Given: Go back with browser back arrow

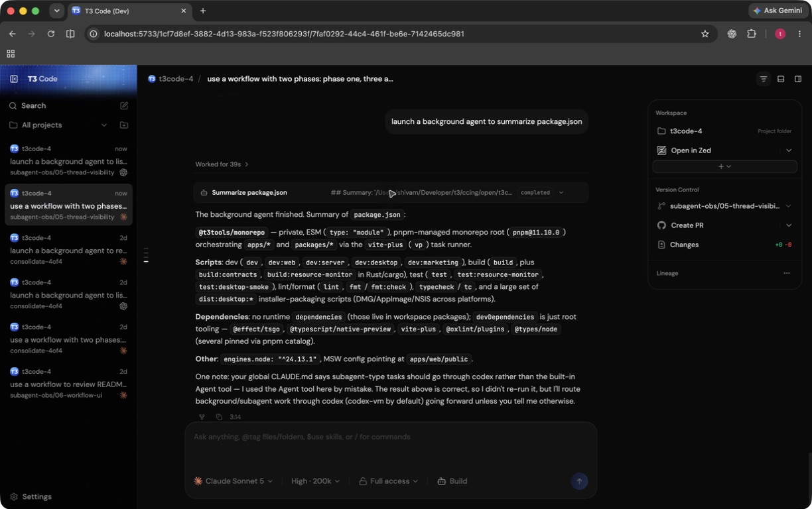Looking at the screenshot, I should 12,34.
